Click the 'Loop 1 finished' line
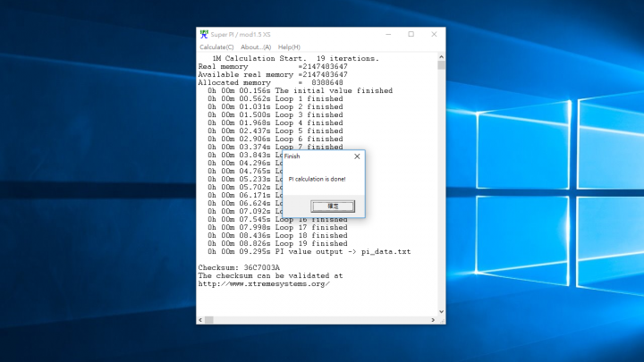 [275, 99]
